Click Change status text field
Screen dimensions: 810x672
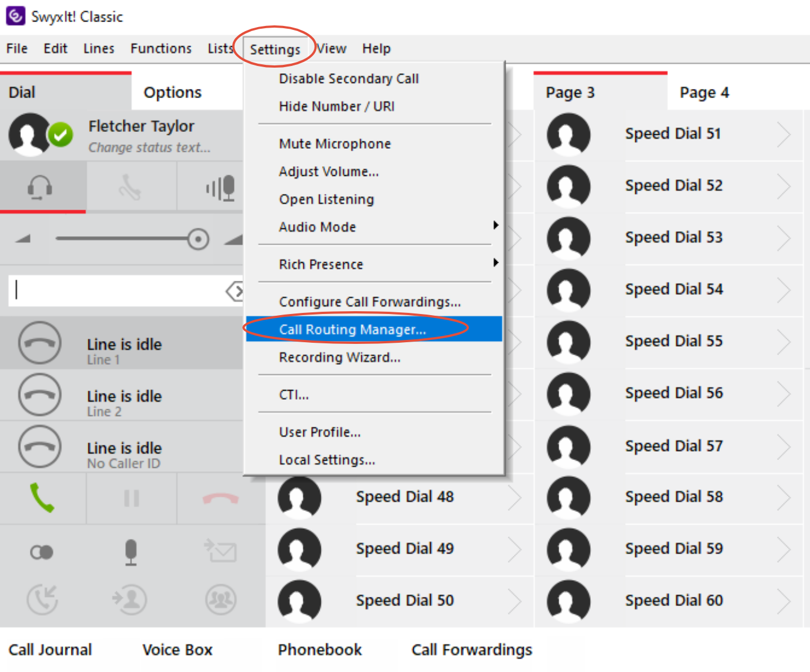(x=149, y=148)
